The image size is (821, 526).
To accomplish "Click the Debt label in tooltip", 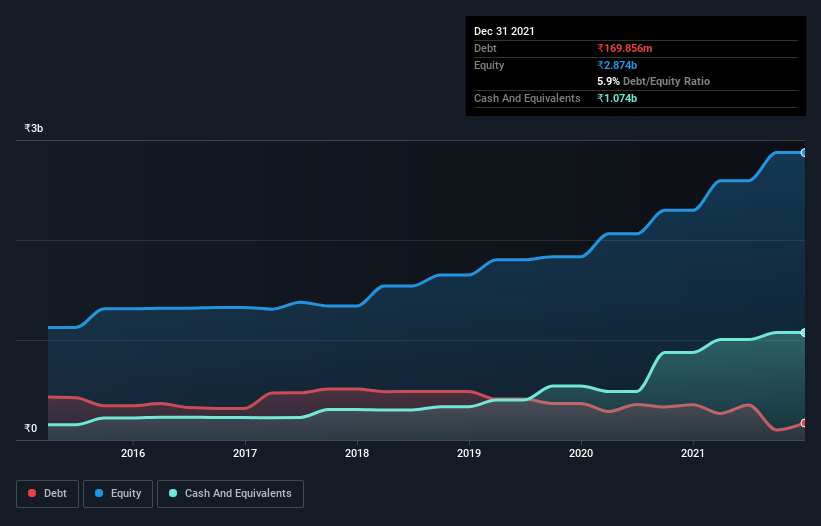I will click(485, 48).
